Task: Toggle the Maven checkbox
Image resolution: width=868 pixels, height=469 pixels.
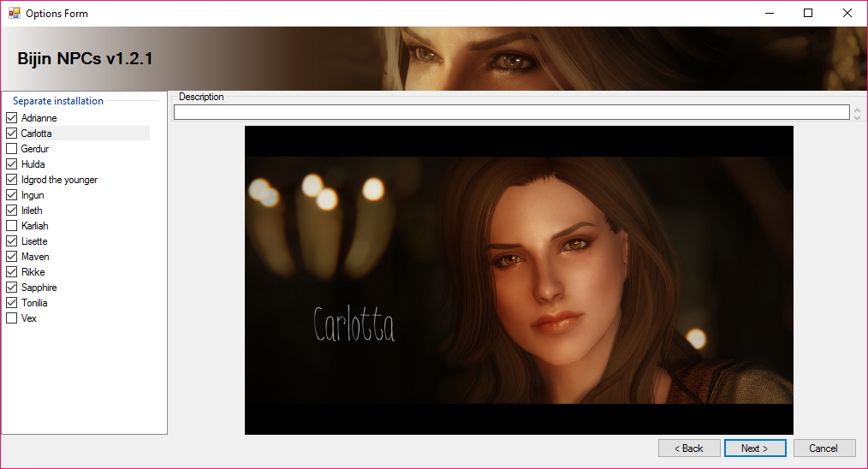Action: 12,257
